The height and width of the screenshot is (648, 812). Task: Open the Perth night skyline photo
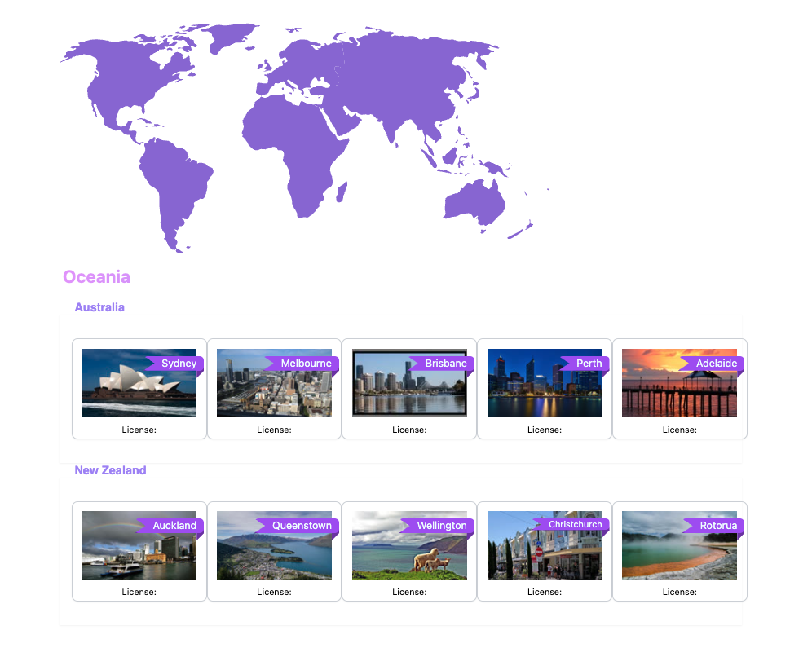[x=545, y=383]
